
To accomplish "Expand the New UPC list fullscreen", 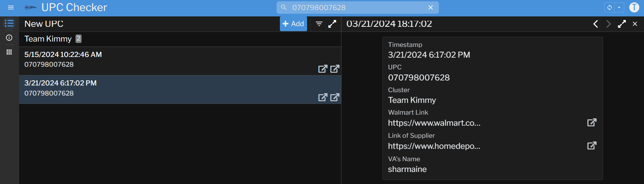I will click(332, 24).
